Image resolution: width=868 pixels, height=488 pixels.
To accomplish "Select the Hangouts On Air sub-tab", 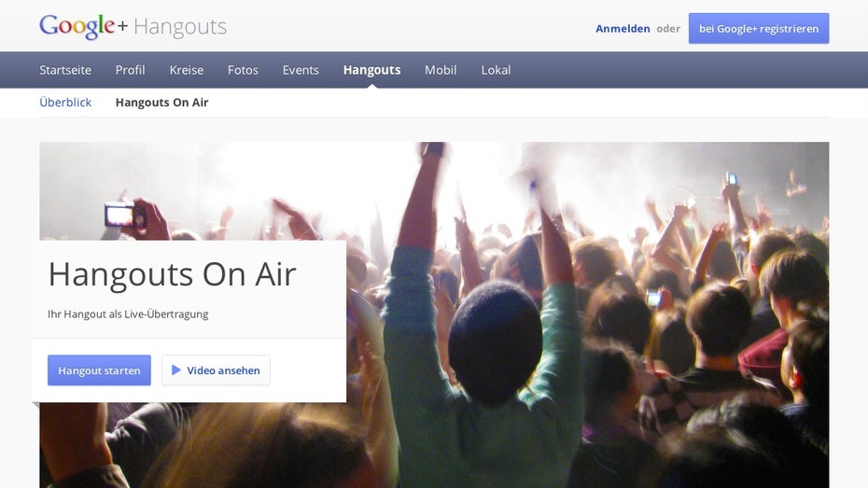I will (161, 103).
